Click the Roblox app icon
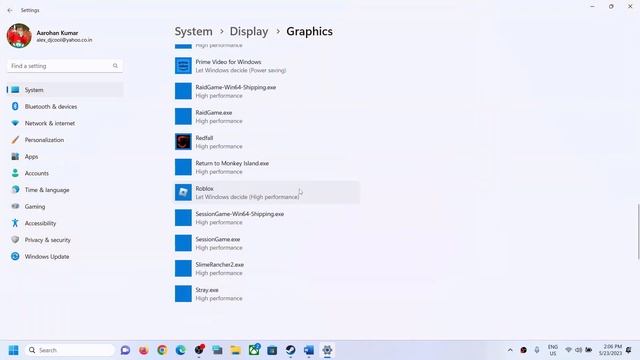The width and height of the screenshot is (640, 360). point(183,192)
